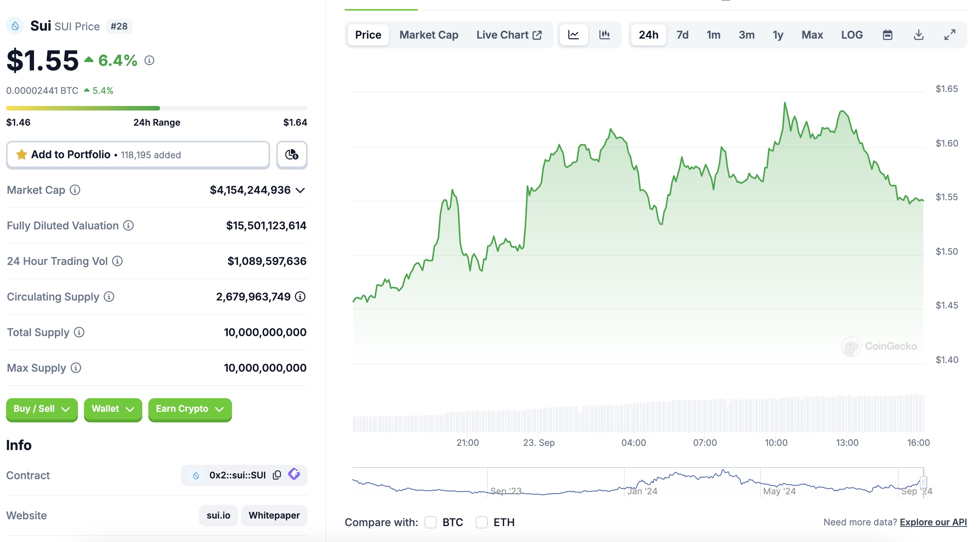Click the Total Supply 10,000,000,000 value
The image size is (980, 542).
(x=265, y=332)
